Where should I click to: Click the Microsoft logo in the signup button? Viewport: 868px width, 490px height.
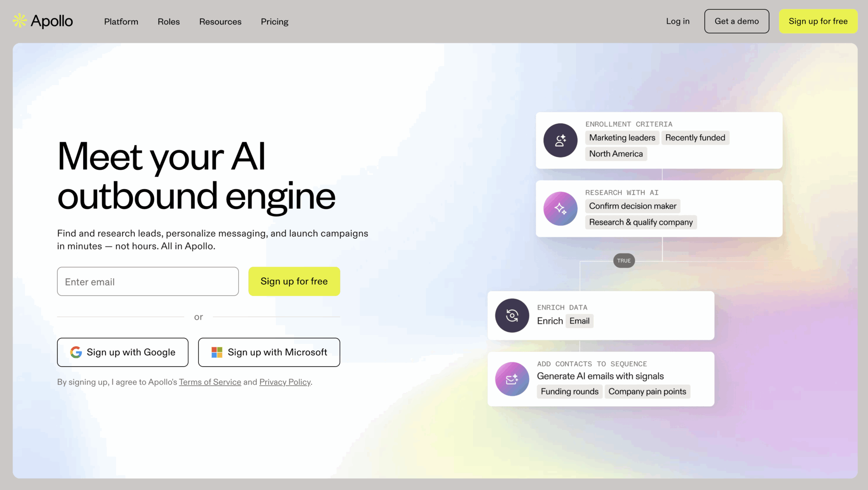pyautogui.click(x=217, y=352)
